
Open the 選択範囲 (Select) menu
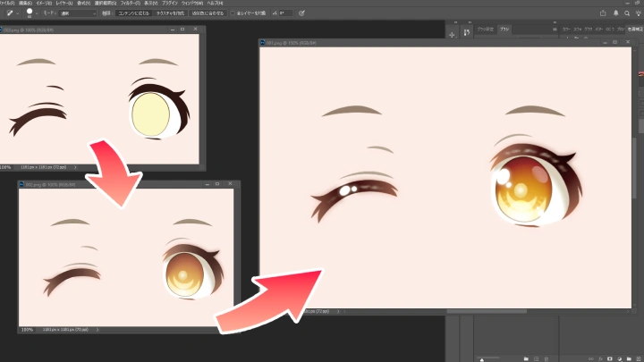pyautogui.click(x=106, y=3)
